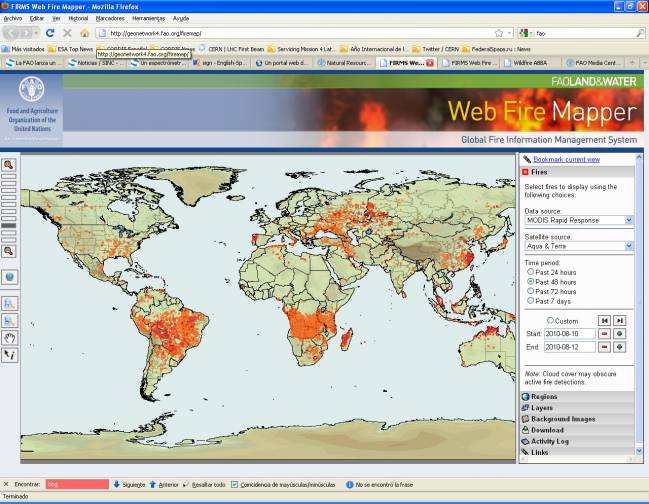The image size is (649, 504).
Task: Open the Ayuda menu
Action: click(x=181, y=19)
